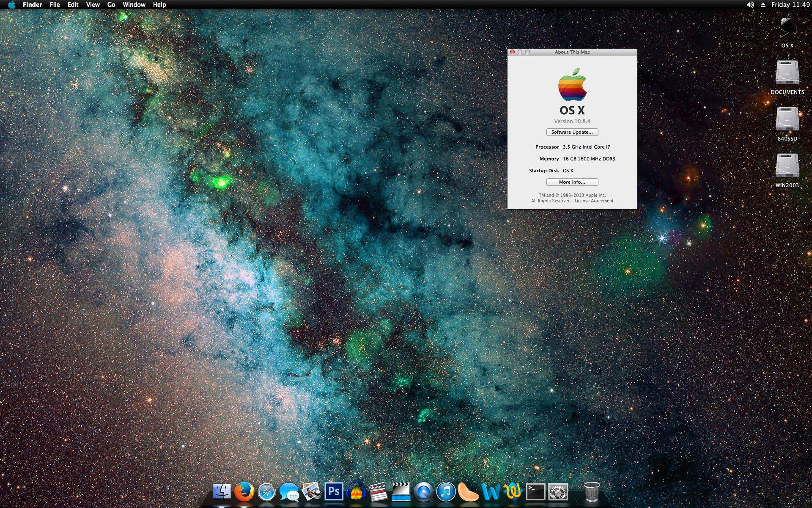Open iTunes music note icon
Image resolution: width=812 pixels, height=508 pixels.
[x=446, y=492]
